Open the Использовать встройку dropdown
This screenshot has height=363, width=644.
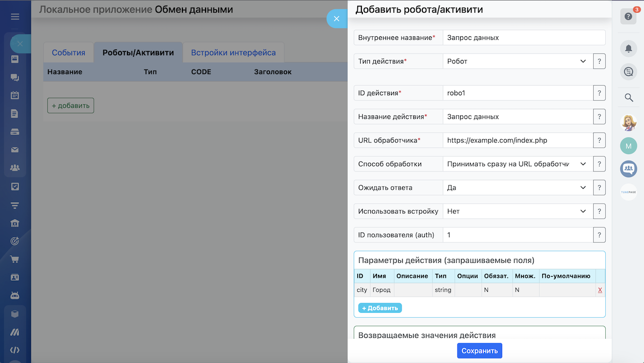[517, 211]
